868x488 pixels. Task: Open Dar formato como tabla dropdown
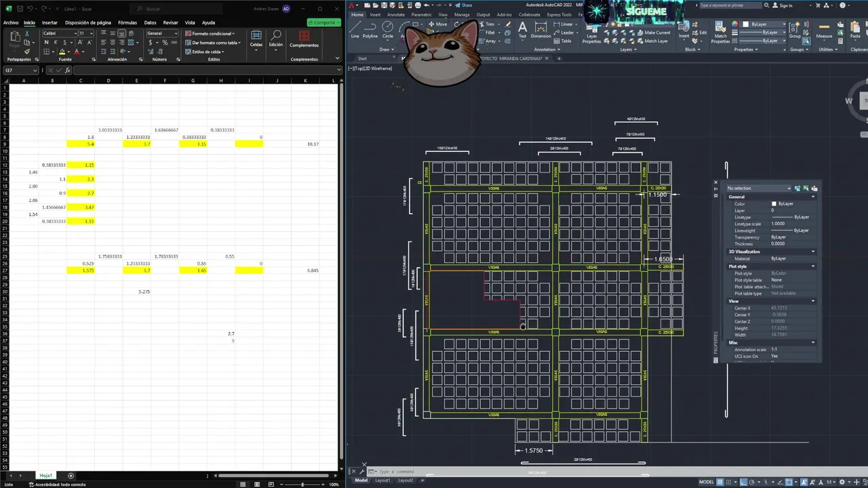click(213, 42)
